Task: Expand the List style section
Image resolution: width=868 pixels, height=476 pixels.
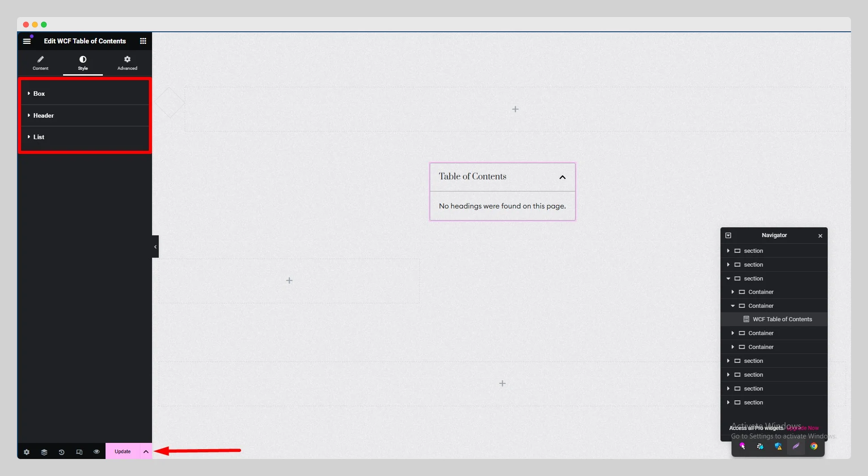Action: (x=85, y=137)
